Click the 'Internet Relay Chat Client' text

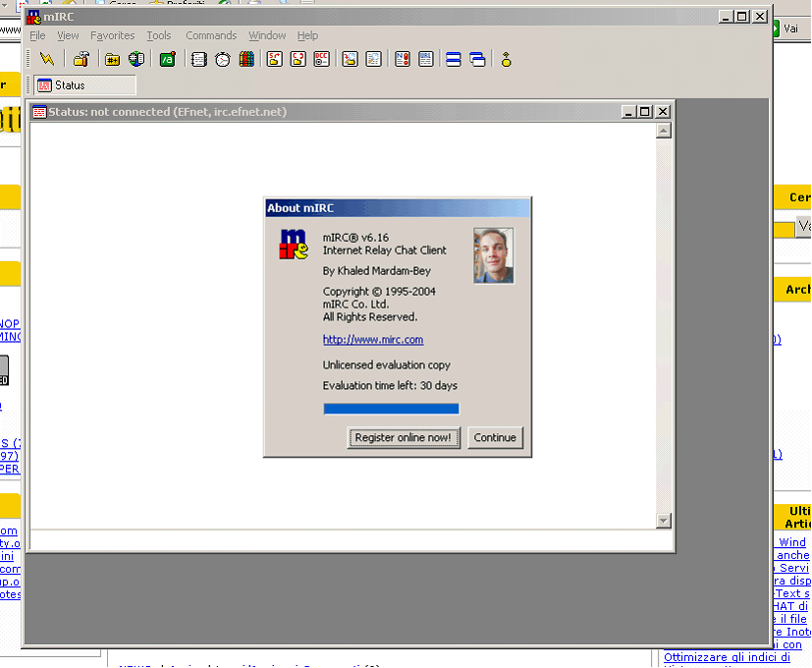[x=384, y=250]
